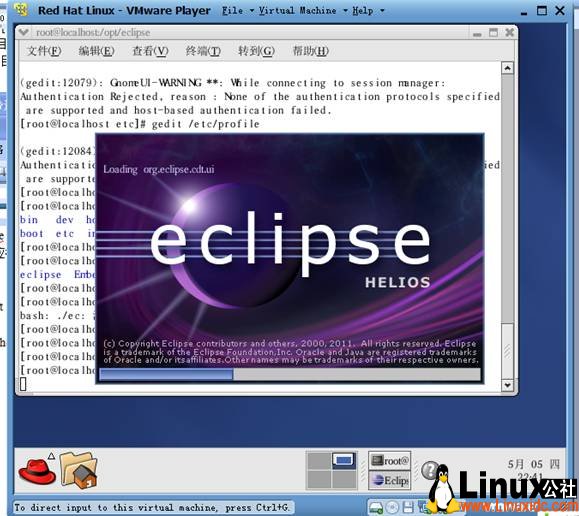Click 'bash: ./ec:' error line
Viewport: 579px width, 516px height.
(x=57, y=316)
